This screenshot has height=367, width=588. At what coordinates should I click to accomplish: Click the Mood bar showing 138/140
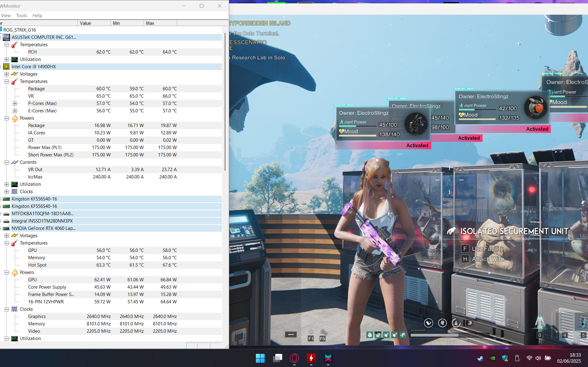tap(358, 135)
